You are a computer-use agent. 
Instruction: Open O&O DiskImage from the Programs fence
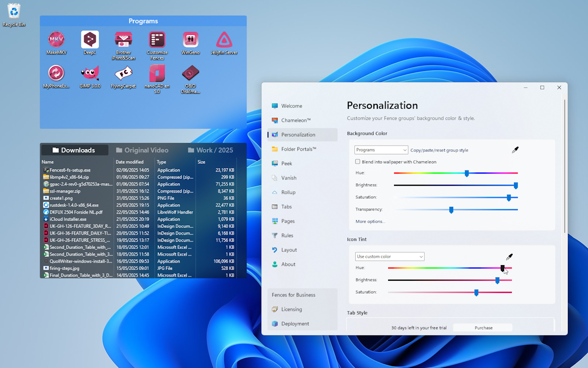pyautogui.click(x=191, y=76)
